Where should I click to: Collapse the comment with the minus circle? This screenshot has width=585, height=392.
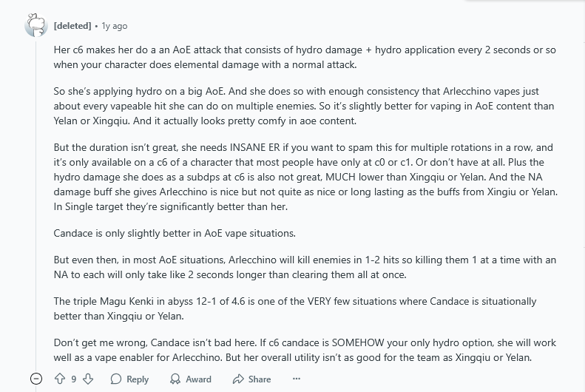click(x=36, y=379)
